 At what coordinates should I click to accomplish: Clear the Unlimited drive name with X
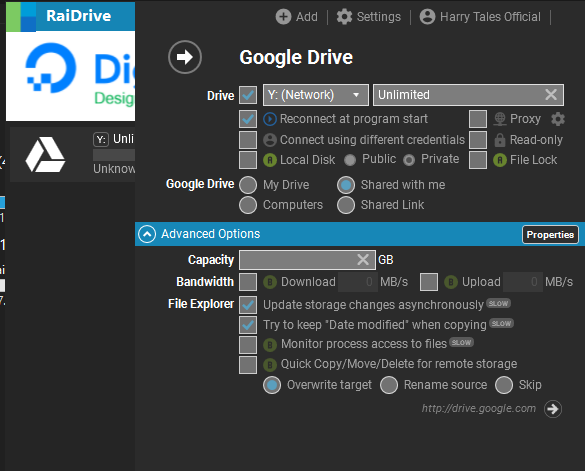(x=551, y=94)
